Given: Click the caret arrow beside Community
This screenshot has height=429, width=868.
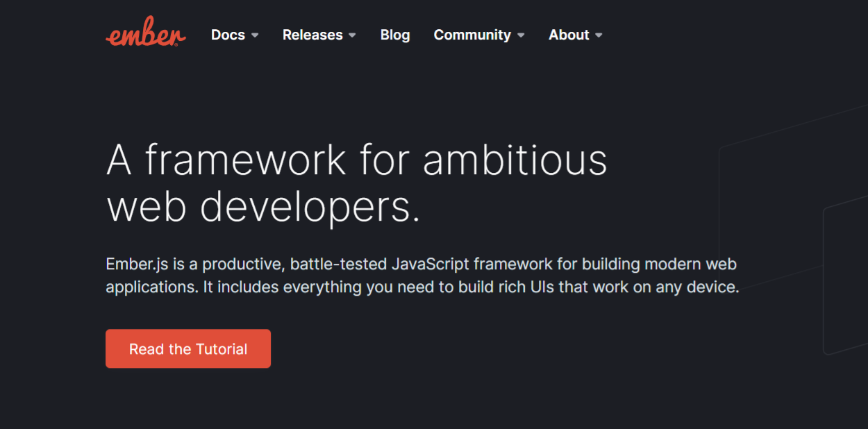Looking at the screenshot, I should [x=521, y=35].
